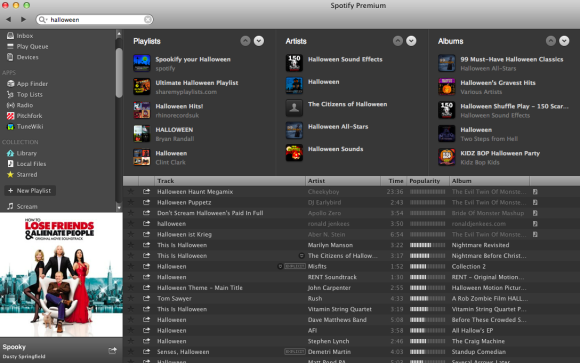Star the Halloween Haunt Megamix track
The image size is (580, 363).
coord(131,192)
